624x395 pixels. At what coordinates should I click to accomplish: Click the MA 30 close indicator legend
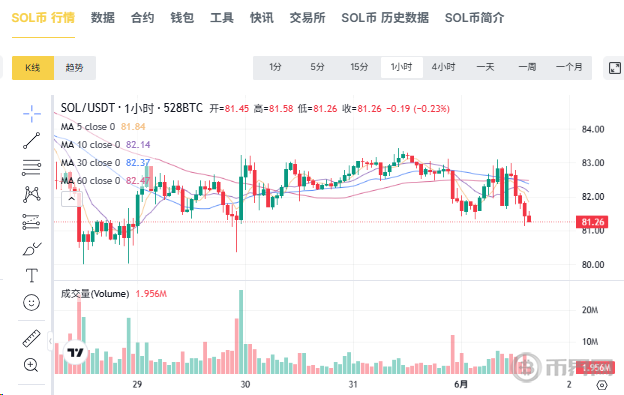coord(90,163)
